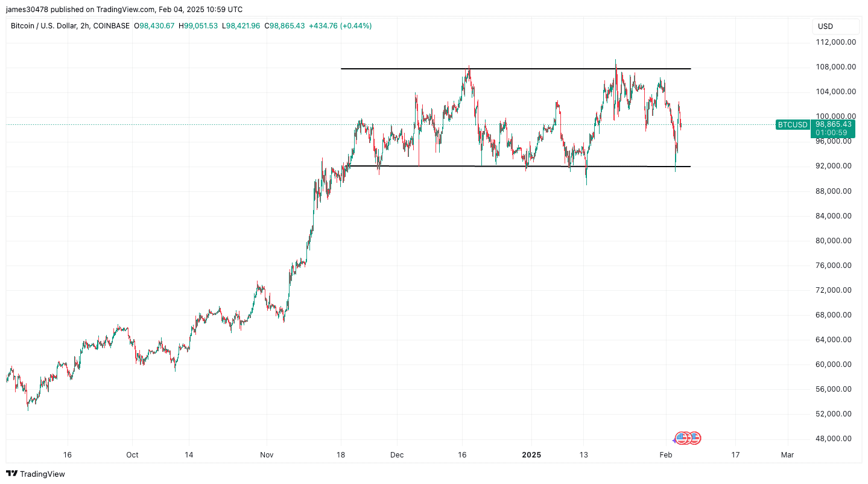Click the current price tag 98,865.43
Image resolution: width=868 pixels, height=484 pixels.
[833, 124]
